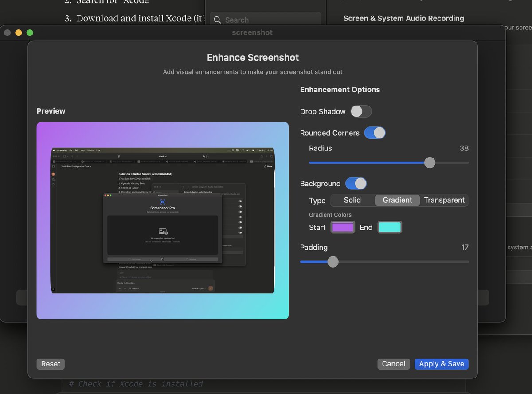Click Screen & System Audio Recording heading
Screen dimensions: 532x394
(x=404, y=18)
